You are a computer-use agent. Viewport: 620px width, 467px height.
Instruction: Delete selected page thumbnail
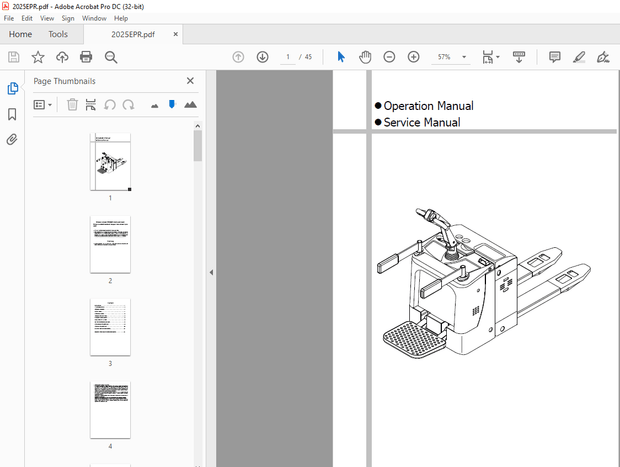pyautogui.click(x=72, y=104)
